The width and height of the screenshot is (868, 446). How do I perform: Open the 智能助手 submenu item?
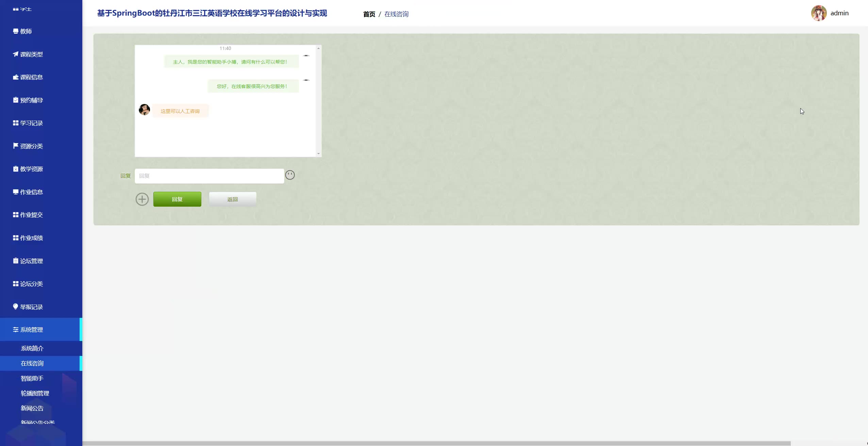(x=32, y=378)
